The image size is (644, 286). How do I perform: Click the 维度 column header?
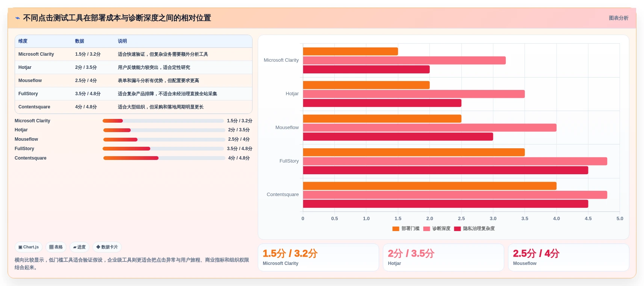23,41
